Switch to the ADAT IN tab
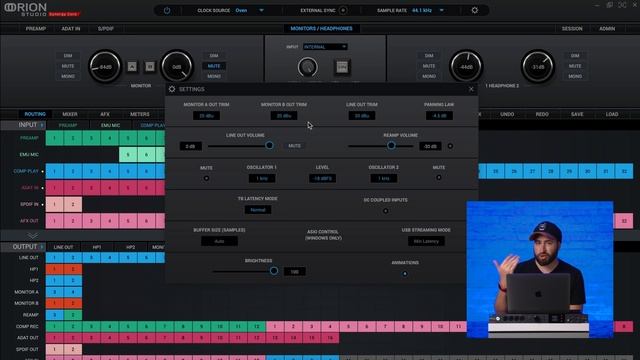Screen dimensions: 640x360 [71, 29]
